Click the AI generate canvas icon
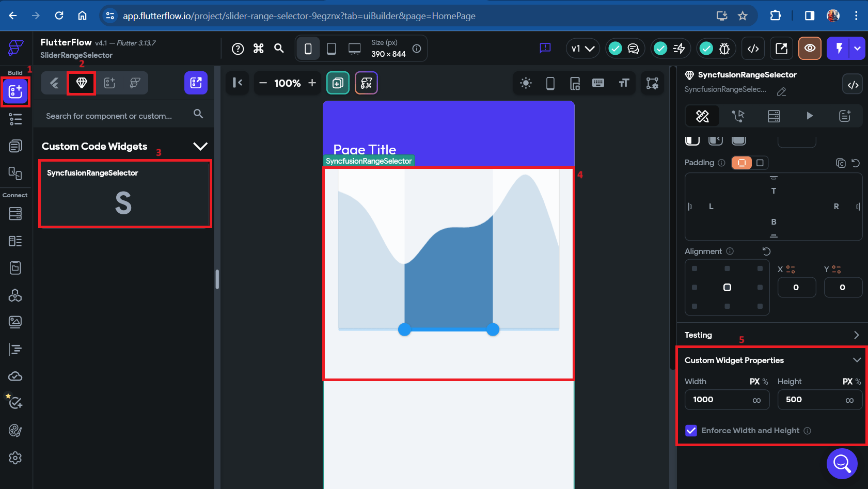This screenshot has height=489, width=868. click(x=366, y=83)
